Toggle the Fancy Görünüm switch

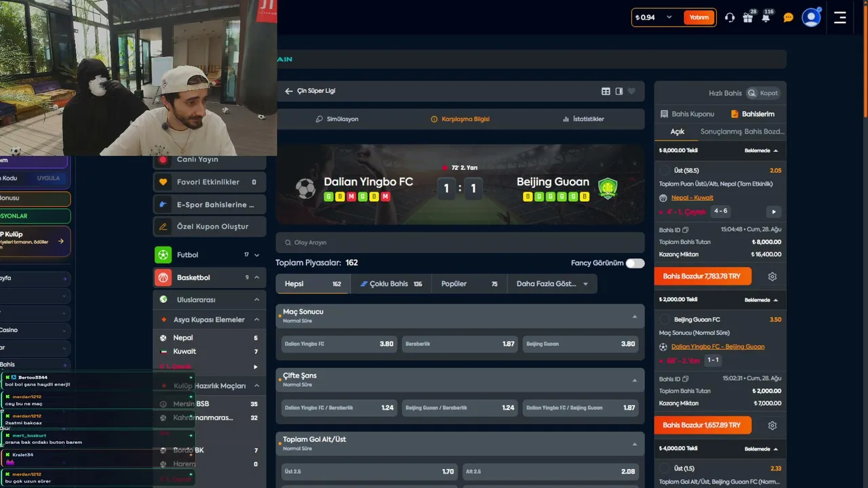[x=635, y=263]
